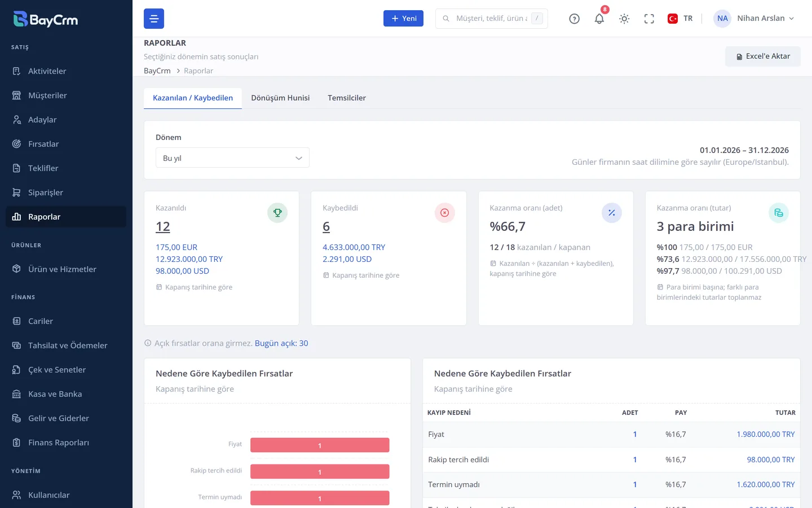Click the Yeni button
Image resolution: width=812 pixels, height=508 pixels.
(x=403, y=19)
